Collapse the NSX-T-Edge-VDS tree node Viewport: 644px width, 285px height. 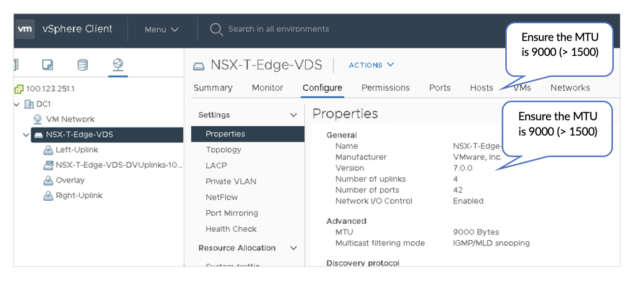pyautogui.click(x=26, y=135)
